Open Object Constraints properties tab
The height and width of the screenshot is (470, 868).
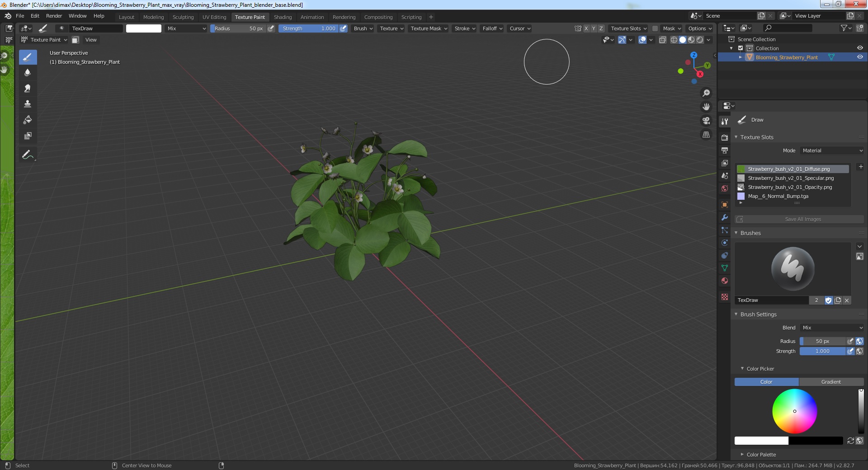(x=725, y=255)
